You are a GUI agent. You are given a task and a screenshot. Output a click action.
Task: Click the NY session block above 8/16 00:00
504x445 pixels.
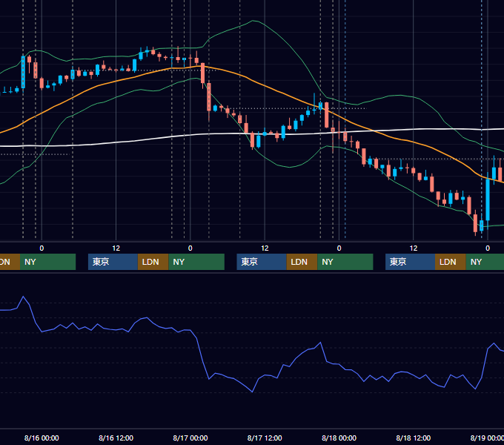tap(47, 262)
